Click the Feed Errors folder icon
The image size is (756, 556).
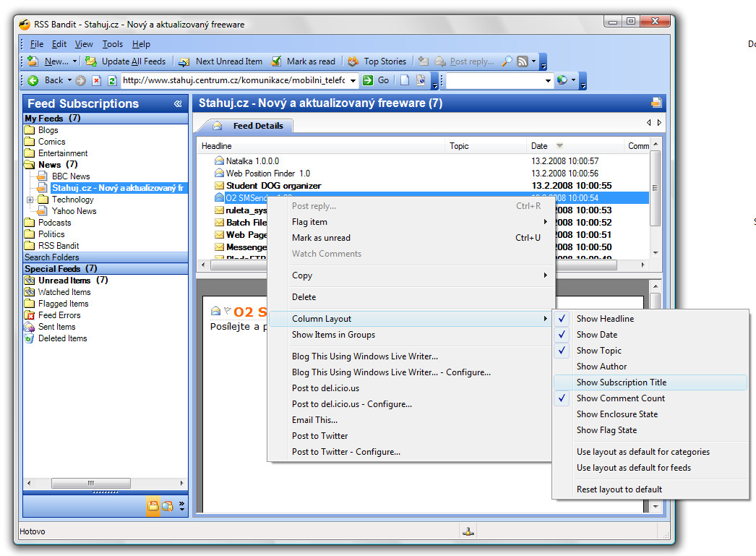click(x=30, y=315)
